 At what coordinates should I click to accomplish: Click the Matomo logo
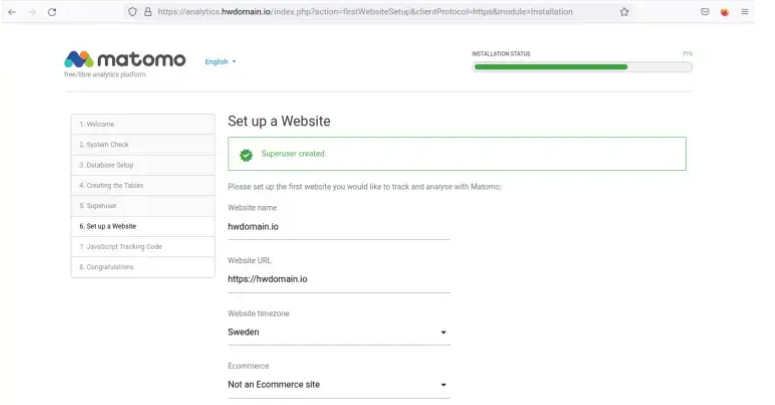125,59
